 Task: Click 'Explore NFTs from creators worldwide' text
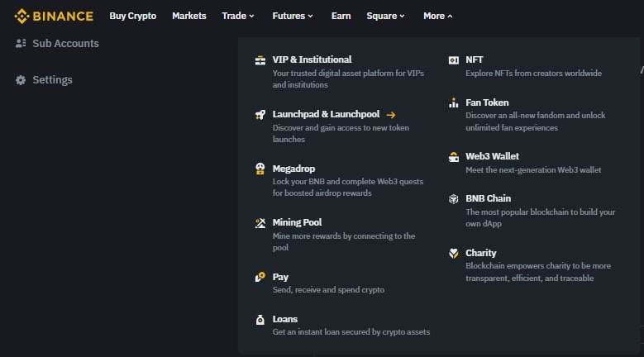point(533,73)
